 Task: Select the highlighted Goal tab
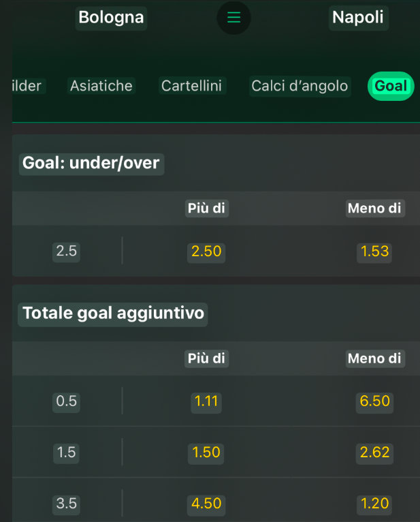click(391, 86)
